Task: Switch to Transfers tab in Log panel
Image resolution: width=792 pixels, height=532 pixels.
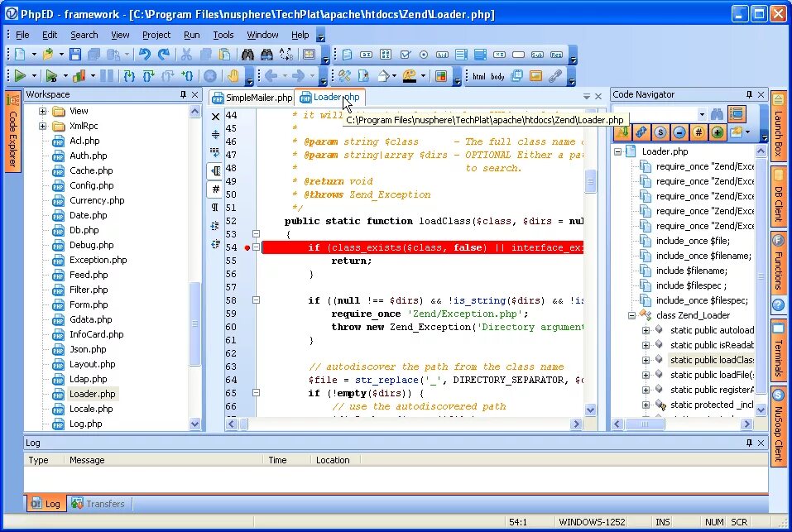Action: pos(98,503)
